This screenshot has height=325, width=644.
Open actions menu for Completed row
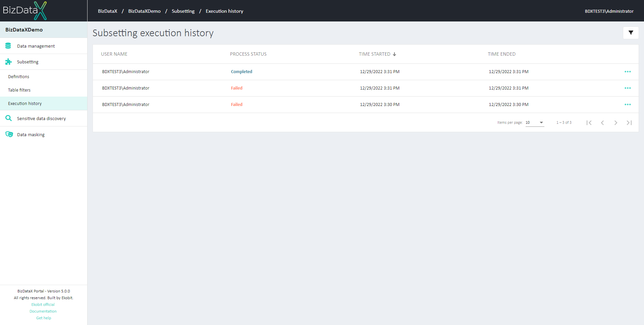tap(628, 72)
